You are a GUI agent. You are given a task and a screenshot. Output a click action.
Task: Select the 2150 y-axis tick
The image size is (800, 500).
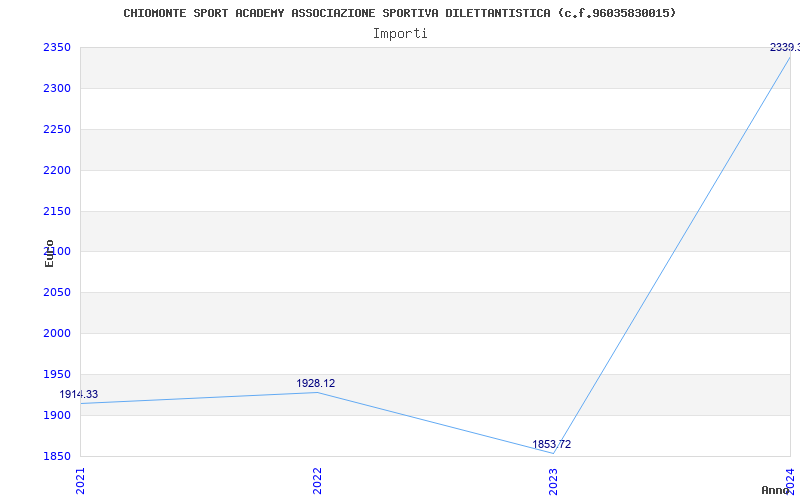tap(57, 211)
